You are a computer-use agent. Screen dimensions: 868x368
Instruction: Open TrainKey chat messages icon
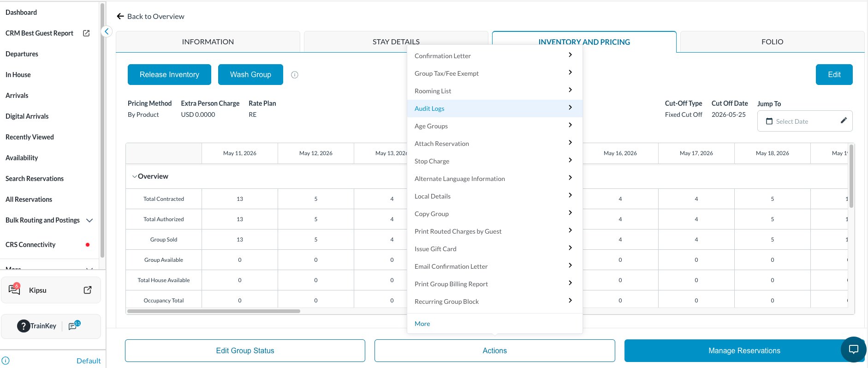tap(74, 326)
